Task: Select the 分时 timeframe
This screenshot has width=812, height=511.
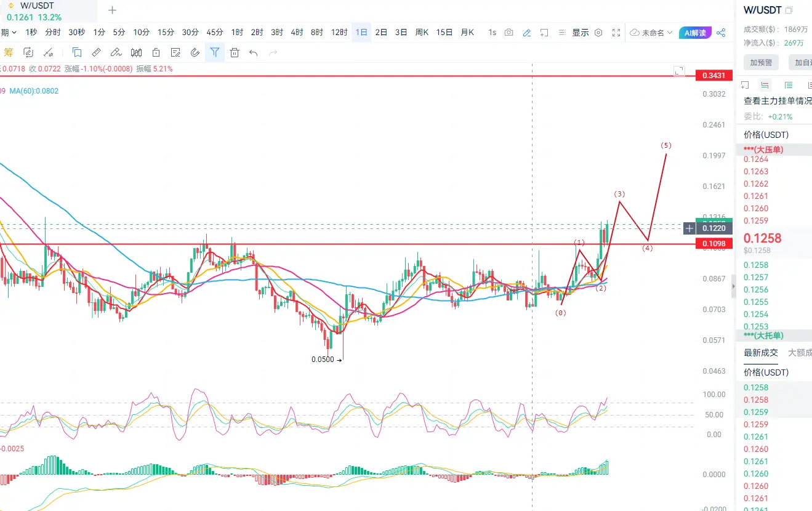Action: (53, 33)
